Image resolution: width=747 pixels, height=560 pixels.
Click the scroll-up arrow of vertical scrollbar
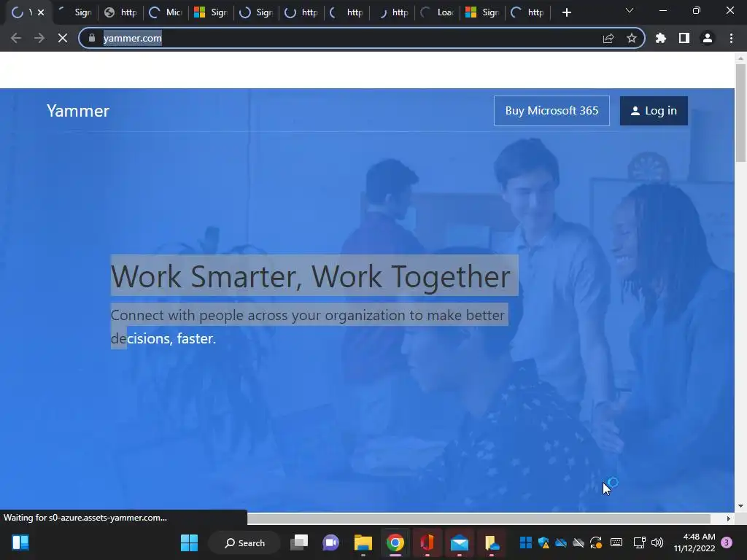[x=740, y=58]
